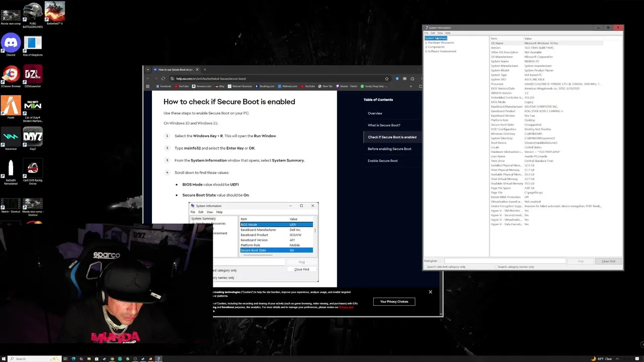This screenshot has height=362, width=644.
Task: Select the Secure Boot State Unsupported row
Action: point(546,125)
